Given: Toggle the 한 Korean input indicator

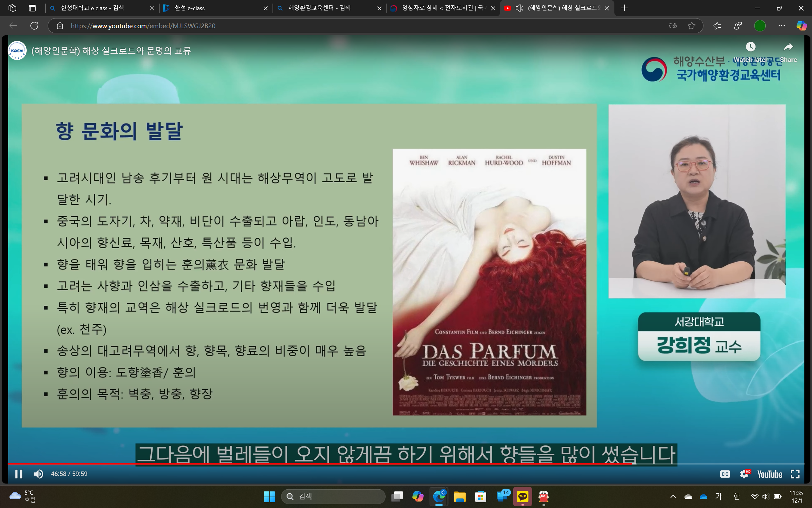Looking at the screenshot, I should [737, 497].
